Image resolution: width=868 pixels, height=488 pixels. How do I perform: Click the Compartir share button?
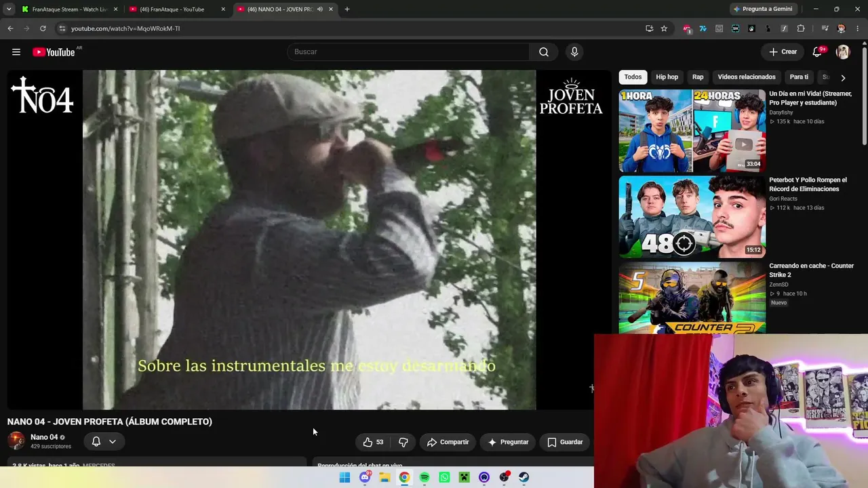pyautogui.click(x=448, y=442)
